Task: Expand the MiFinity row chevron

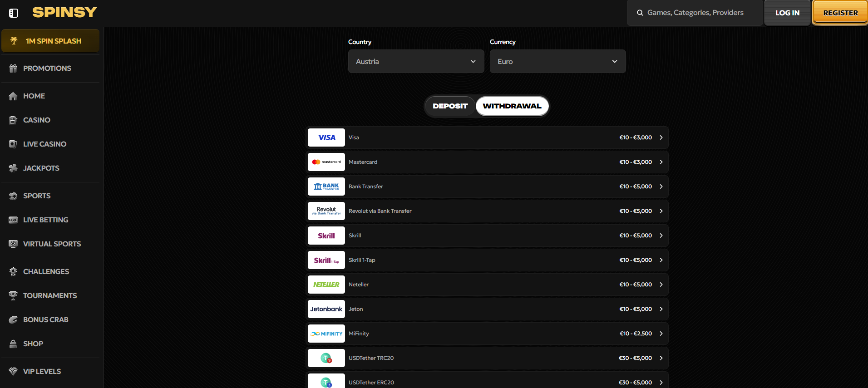Action: [x=661, y=334]
